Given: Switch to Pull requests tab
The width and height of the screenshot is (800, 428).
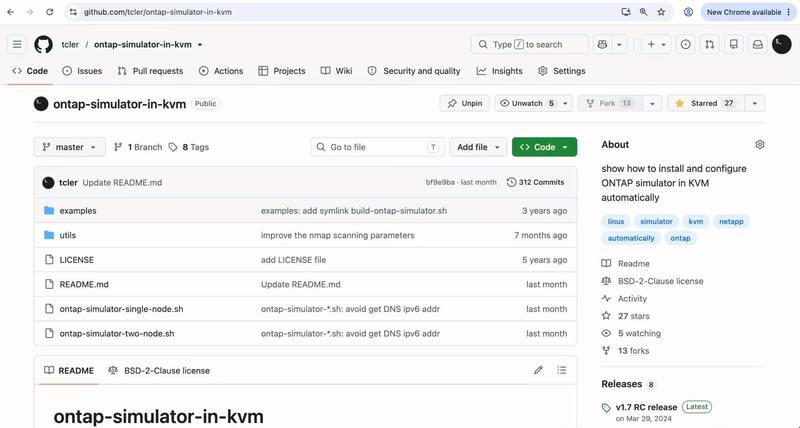Looking at the screenshot, I should tap(150, 71).
